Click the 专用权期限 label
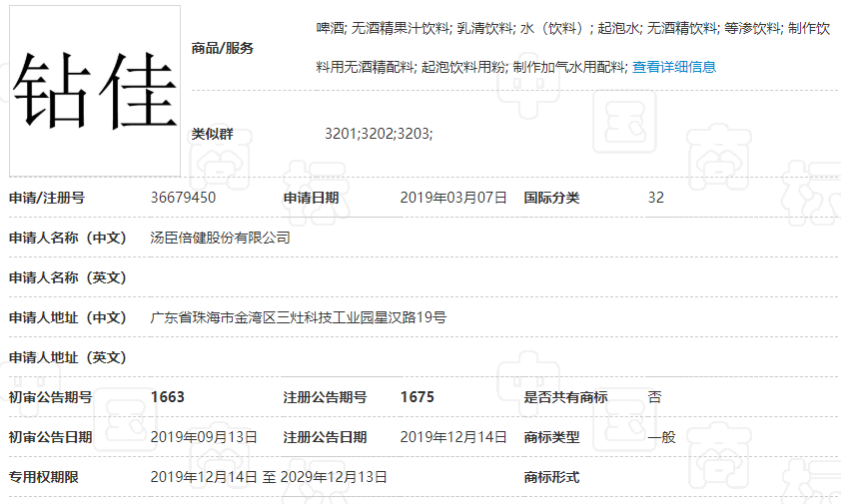841x504 pixels. click(x=44, y=477)
